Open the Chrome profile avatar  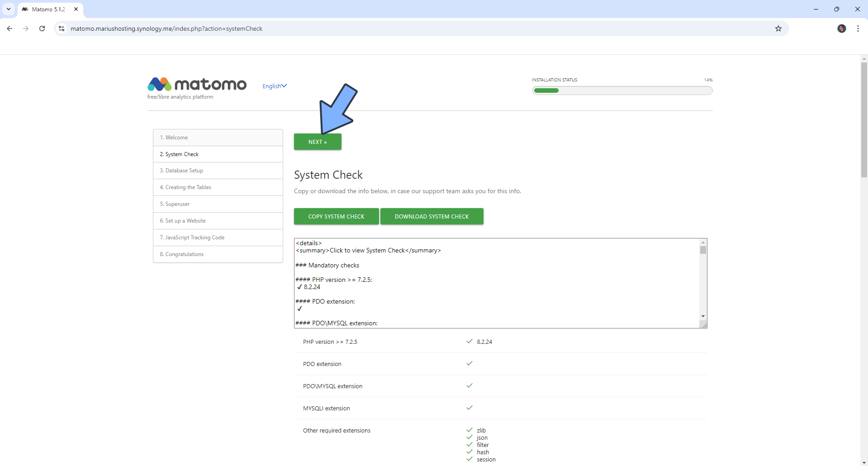coord(842,29)
